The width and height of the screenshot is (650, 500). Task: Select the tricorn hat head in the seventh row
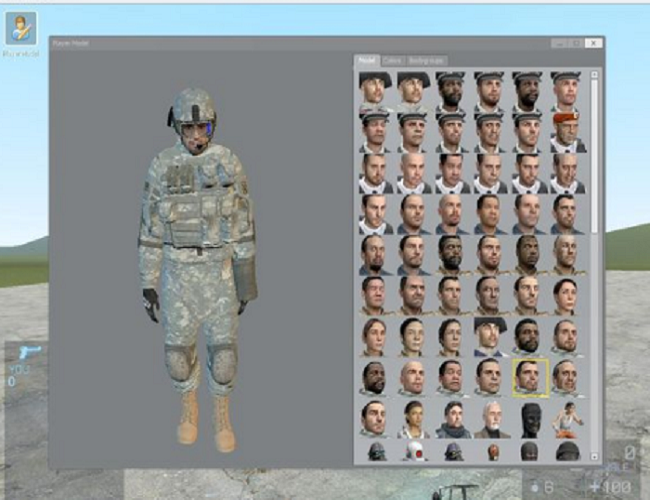(492, 337)
